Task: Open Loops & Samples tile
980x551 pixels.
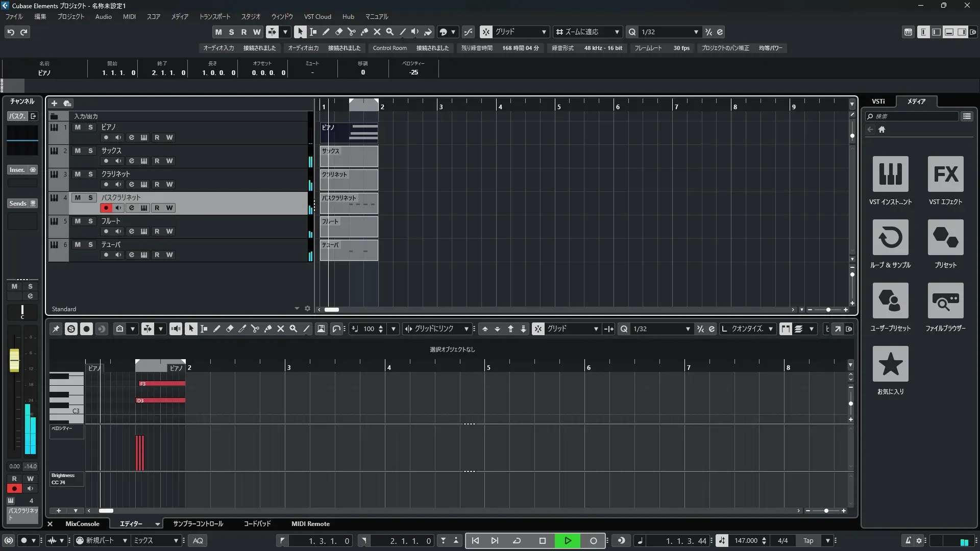Action: tap(890, 237)
